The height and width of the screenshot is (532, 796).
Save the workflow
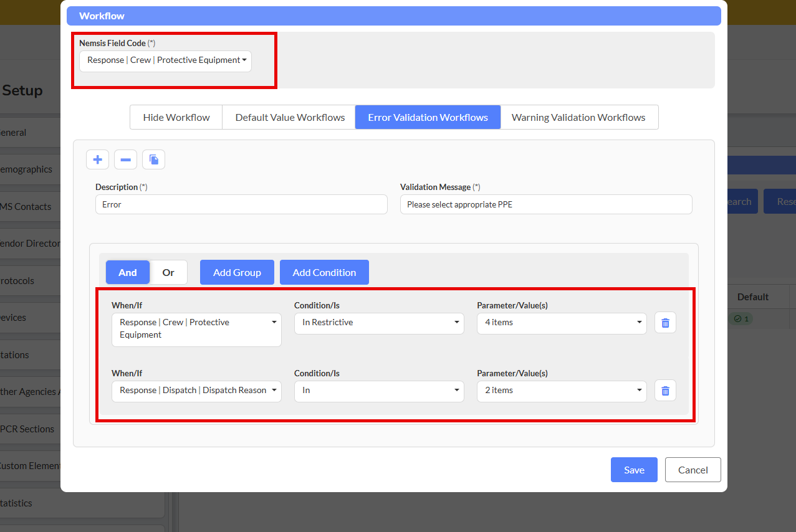tap(634, 470)
